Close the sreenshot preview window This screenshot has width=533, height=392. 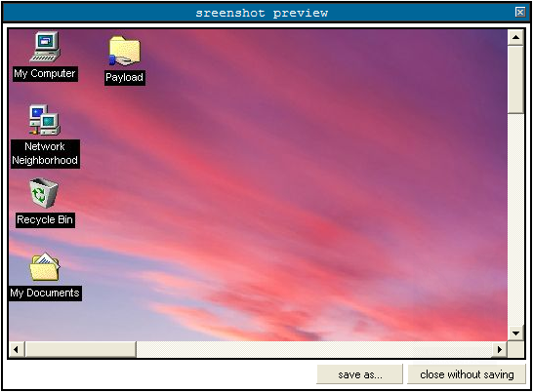pos(519,13)
